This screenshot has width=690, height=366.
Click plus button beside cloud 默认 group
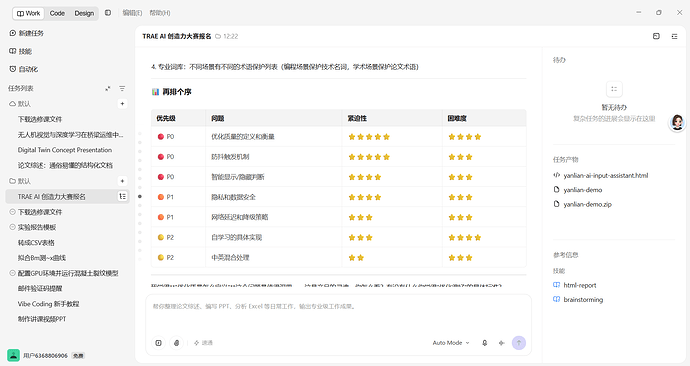pyautogui.click(x=122, y=104)
